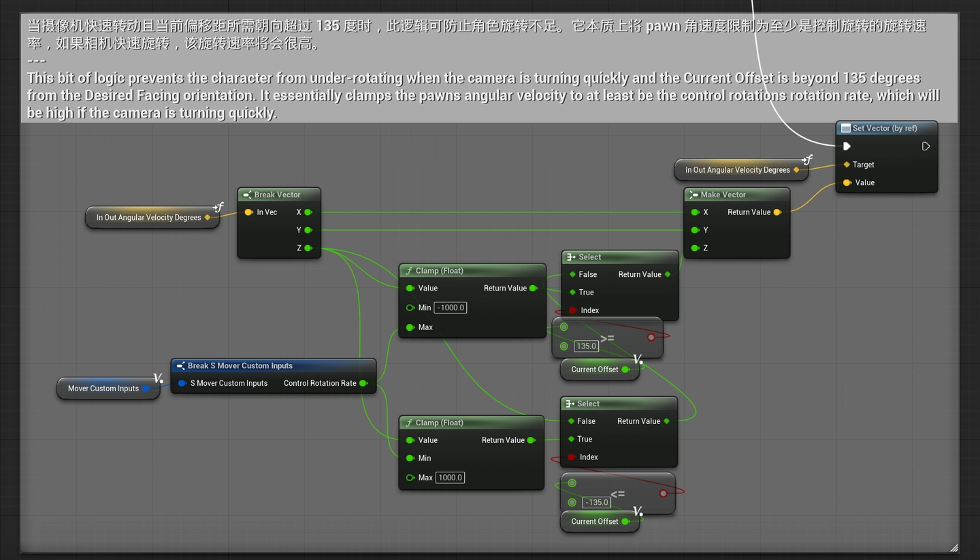Viewport: 980px width, 560px height.
Task: Click the Return Value pin on Make Vector
Action: click(x=777, y=212)
